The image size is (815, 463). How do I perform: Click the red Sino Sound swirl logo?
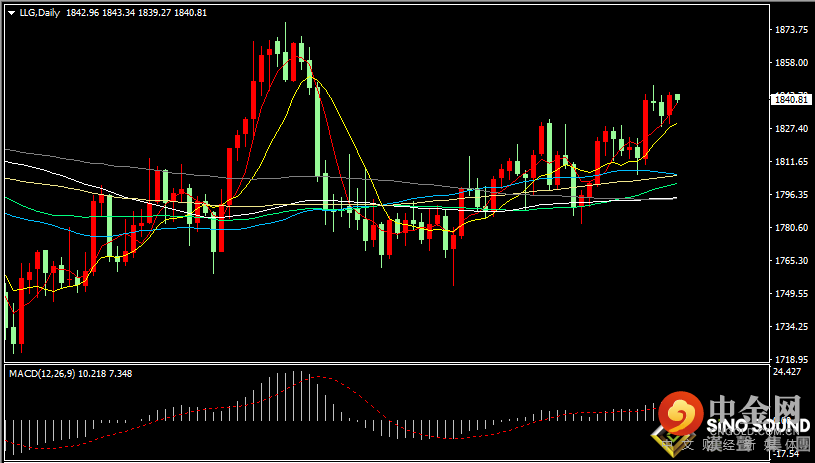click(x=681, y=414)
